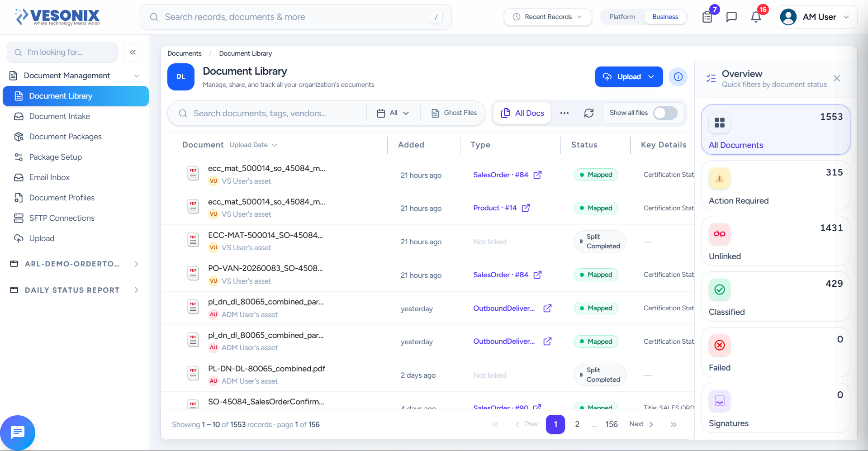The width and height of the screenshot is (868, 451).
Task: Click current page 1 button
Action: (x=555, y=424)
